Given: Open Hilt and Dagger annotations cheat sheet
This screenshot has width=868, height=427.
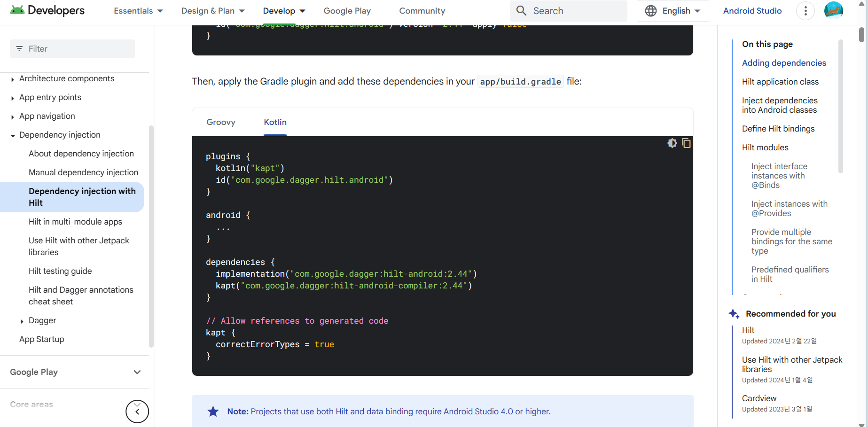Looking at the screenshot, I should tap(81, 295).
